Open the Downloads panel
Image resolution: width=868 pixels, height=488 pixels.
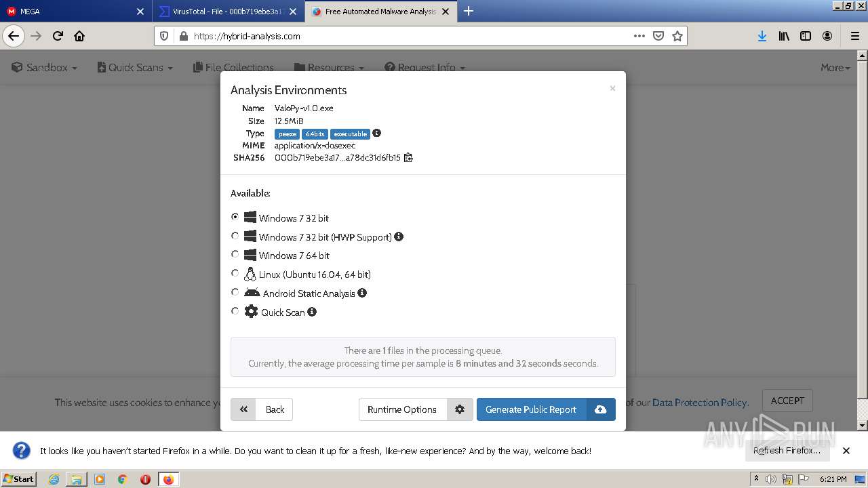pyautogui.click(x=762, y=36)
